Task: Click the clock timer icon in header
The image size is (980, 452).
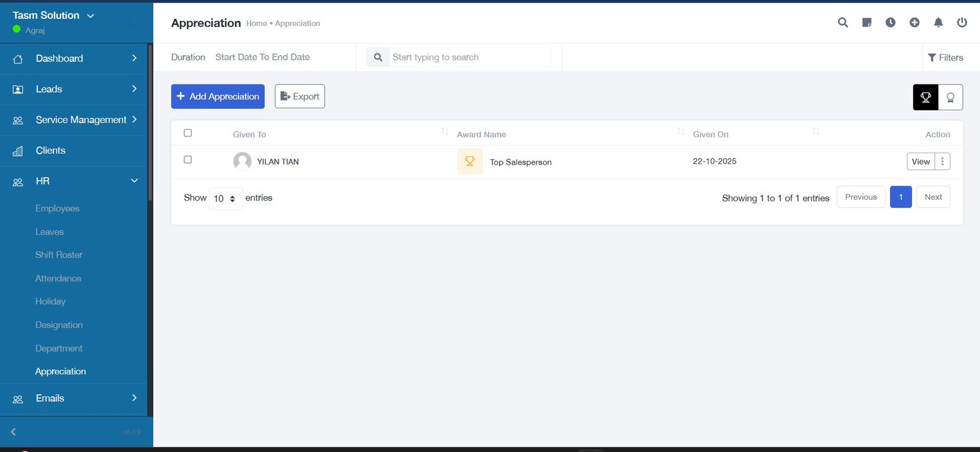Action: (891, 23)
